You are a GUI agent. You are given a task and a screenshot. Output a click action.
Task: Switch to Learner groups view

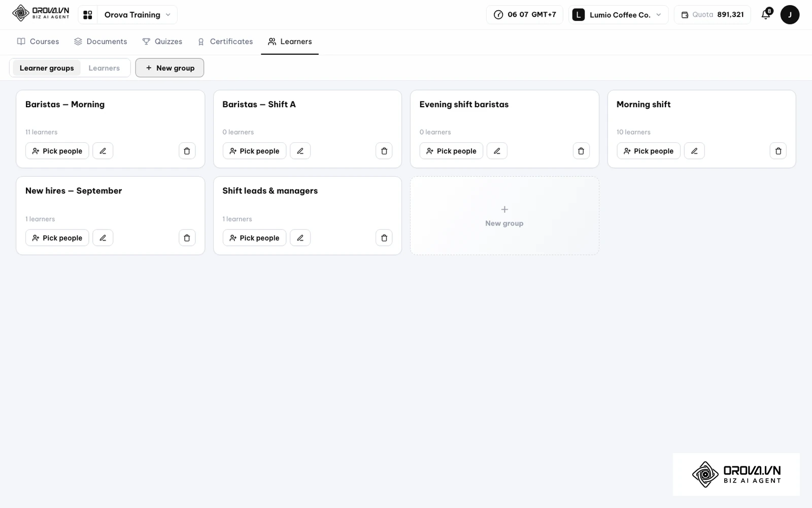coord(47,68)
